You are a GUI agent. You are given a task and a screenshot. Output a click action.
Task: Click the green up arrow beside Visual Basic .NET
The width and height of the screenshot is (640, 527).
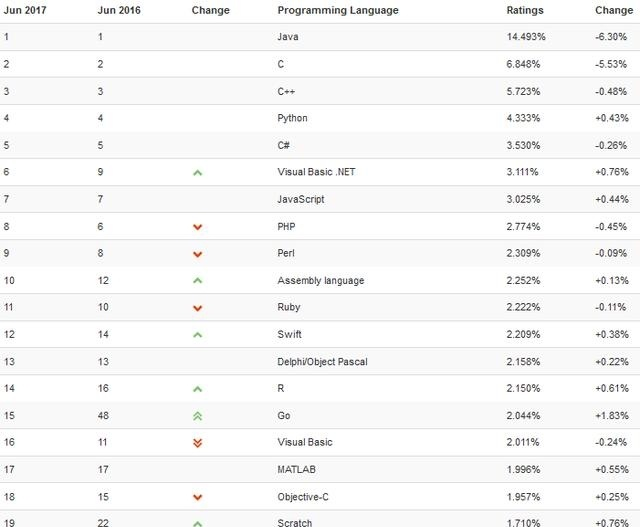click(197, 173)
